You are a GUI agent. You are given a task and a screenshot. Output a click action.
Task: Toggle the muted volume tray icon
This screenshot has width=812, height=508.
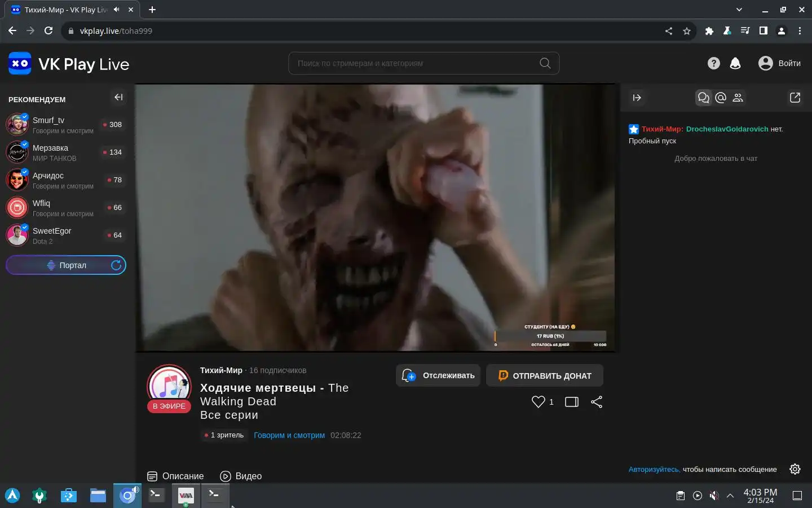click(x=714, y=496)
